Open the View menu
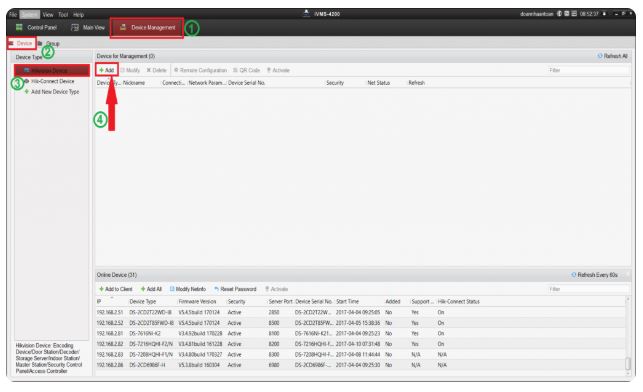This screenshot has width=643, height=392. pyautogui.click(x=48, y=15)
